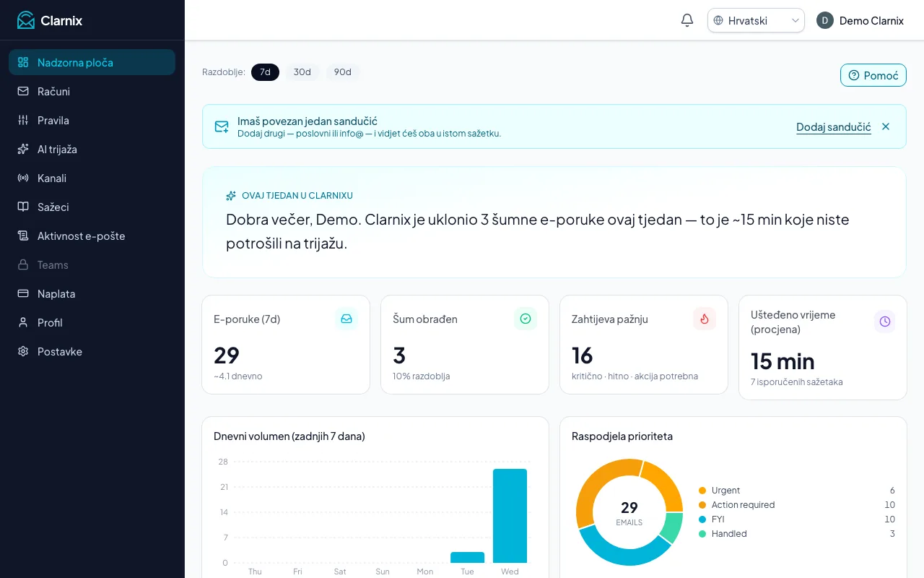Click the green Handled legend dot
The height and width of the screenshot is (578, 924).
point(702,534)
